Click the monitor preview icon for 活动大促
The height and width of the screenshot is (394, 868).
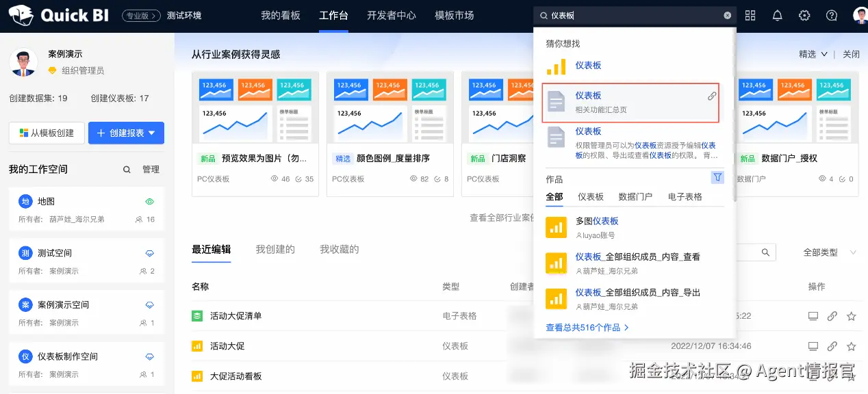pyautogui.click(x=813, y=346)
